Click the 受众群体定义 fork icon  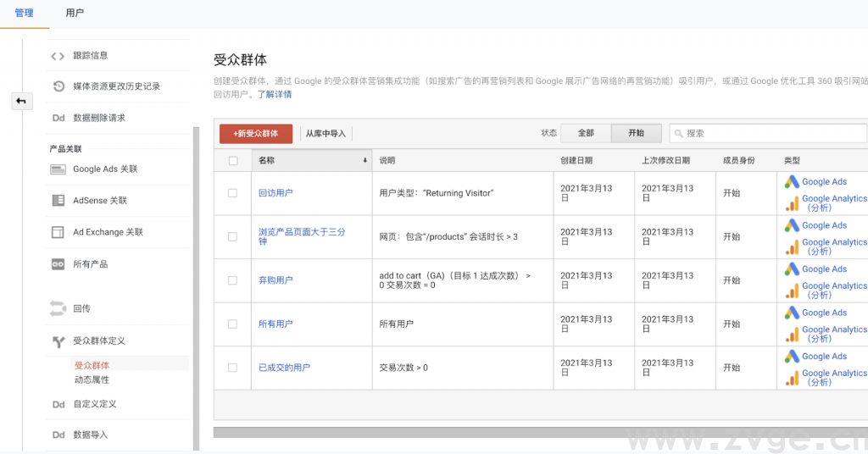[58, 341]
